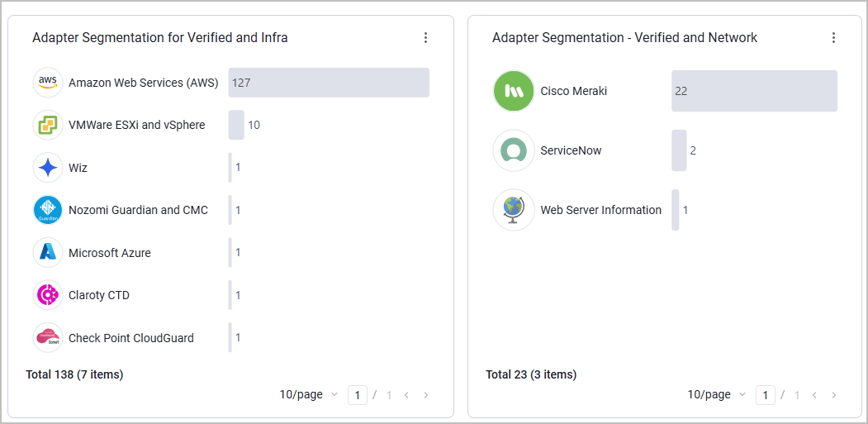Go to previous page in Network chart

814,395
